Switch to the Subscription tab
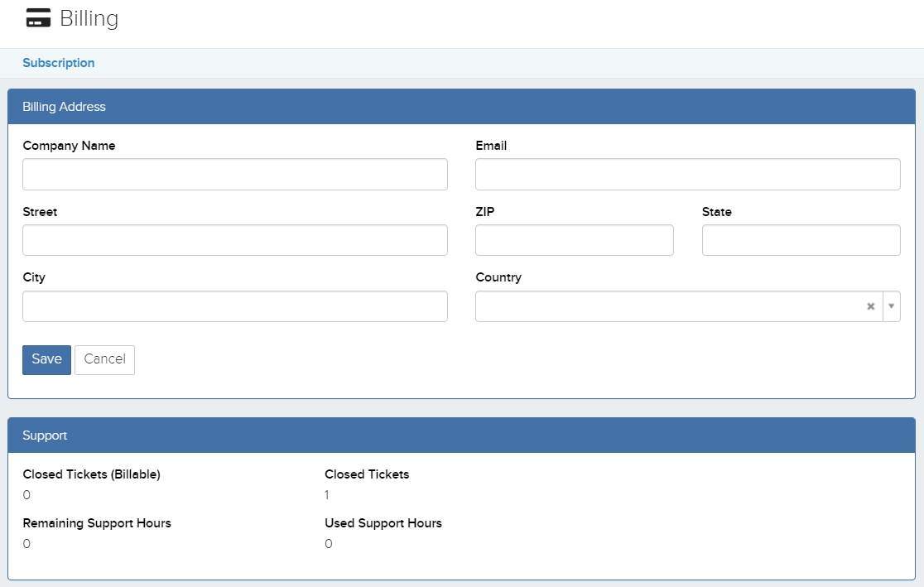This screenshot has width=924, height=587. (x=58, y=63)
